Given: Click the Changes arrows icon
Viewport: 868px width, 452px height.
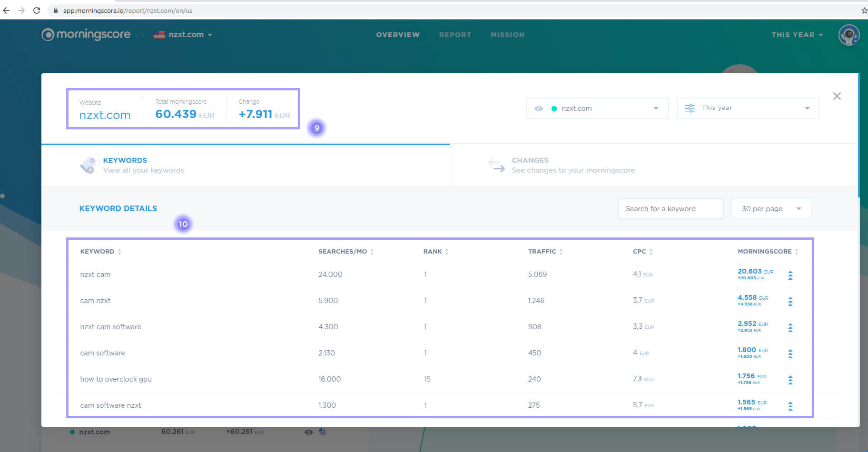Looking at the screenshot, I should click(496, 165).
